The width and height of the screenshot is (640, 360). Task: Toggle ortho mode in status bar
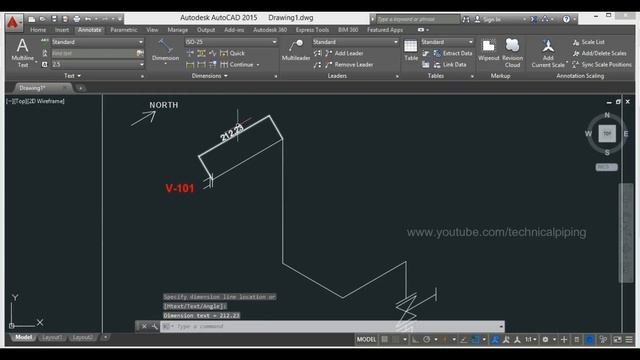point(415,339)
